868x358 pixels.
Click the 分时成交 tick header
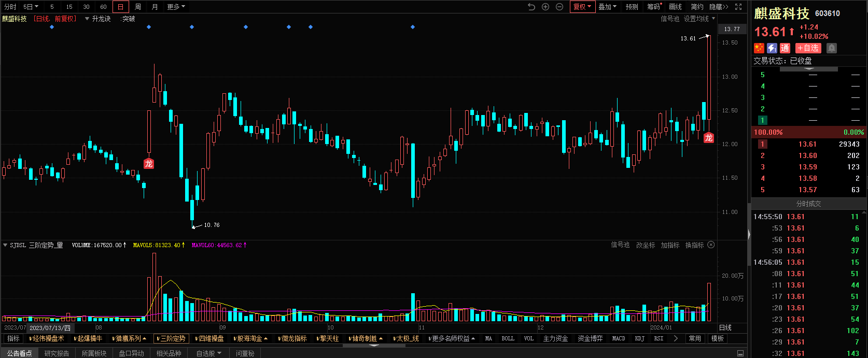(x=809, y=204)
